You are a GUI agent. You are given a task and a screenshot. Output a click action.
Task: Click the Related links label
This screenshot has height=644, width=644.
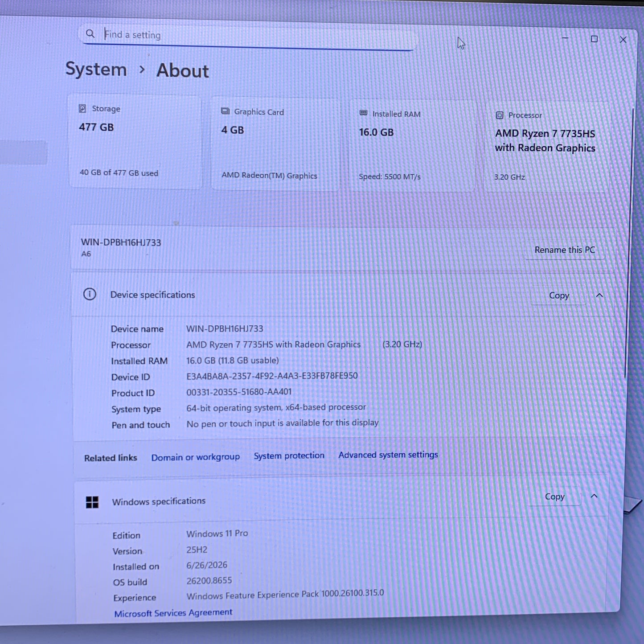[111, 458]
